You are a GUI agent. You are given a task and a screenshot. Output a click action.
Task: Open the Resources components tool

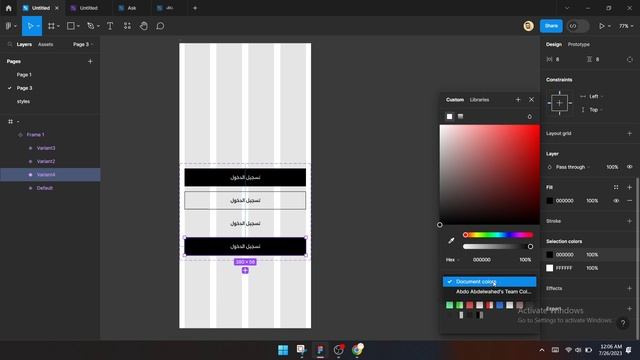coord(127,26)
